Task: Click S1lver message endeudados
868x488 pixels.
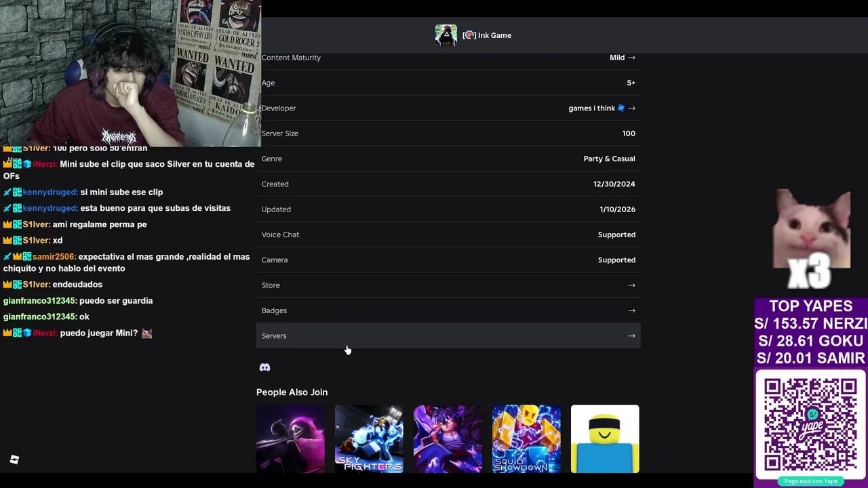Action: pyautogui.click(x=77, y=284)
